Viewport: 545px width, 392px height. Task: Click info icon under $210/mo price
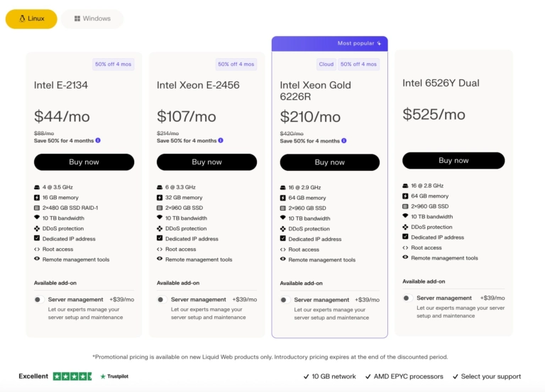(x=343, y=140)
